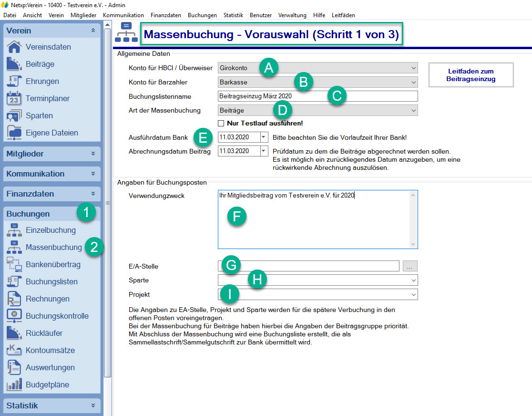Open Buchungskontrolle link in sidebar
Image resolution: width=532 pixels, height=416 pixels.
pyautogui.click(x=57, y=316)
